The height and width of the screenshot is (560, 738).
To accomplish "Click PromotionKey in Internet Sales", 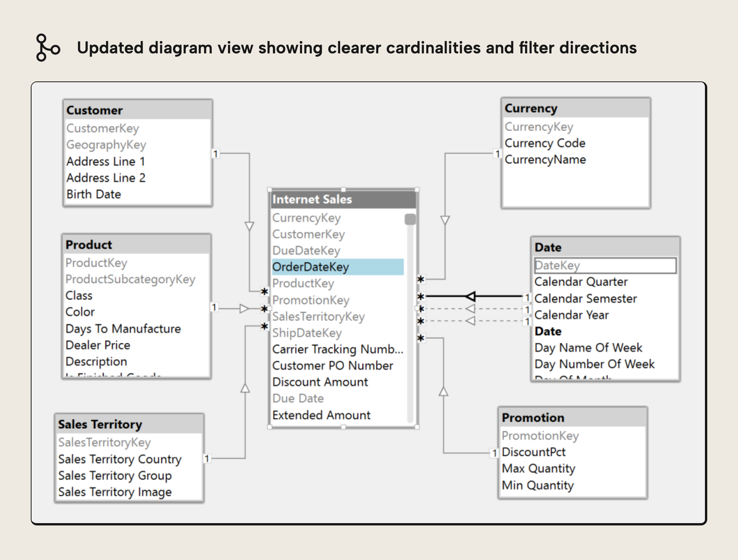I will tap(311, 300).
